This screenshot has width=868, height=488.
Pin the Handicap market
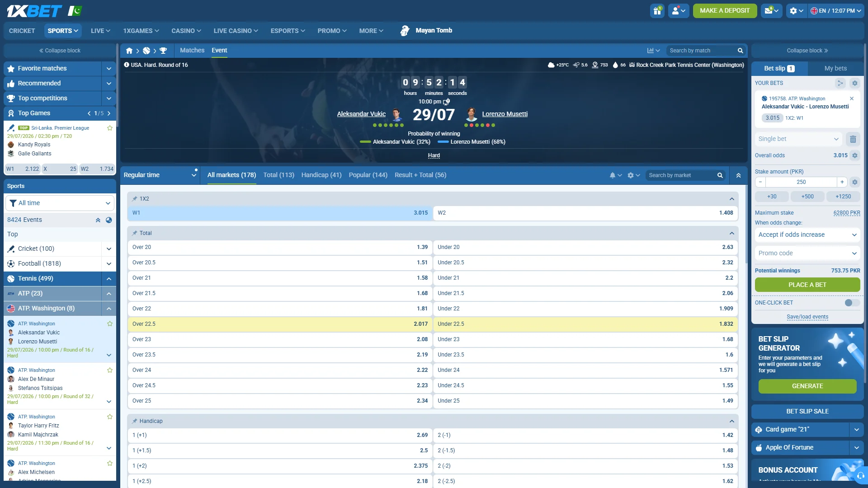(134, 421)
